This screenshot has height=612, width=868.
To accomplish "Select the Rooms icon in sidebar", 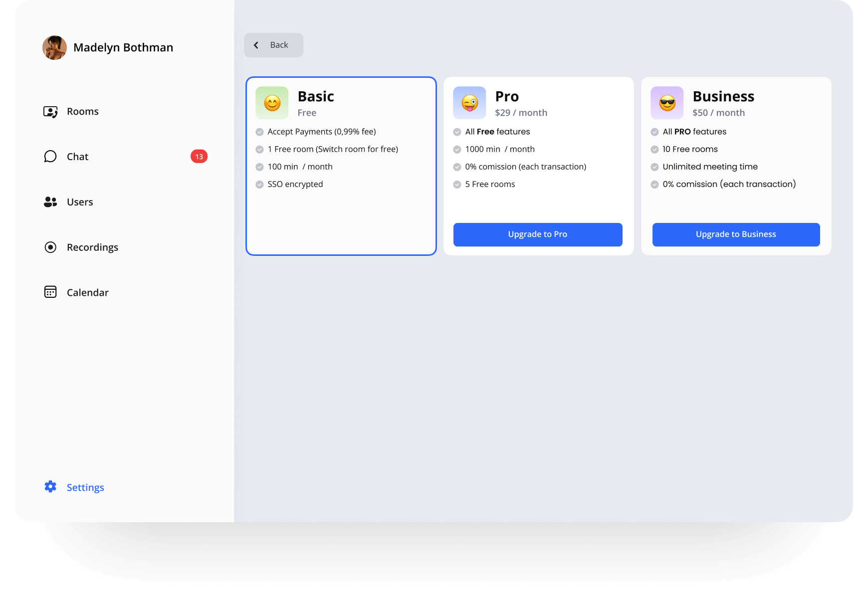I will [x=50, y=111].
